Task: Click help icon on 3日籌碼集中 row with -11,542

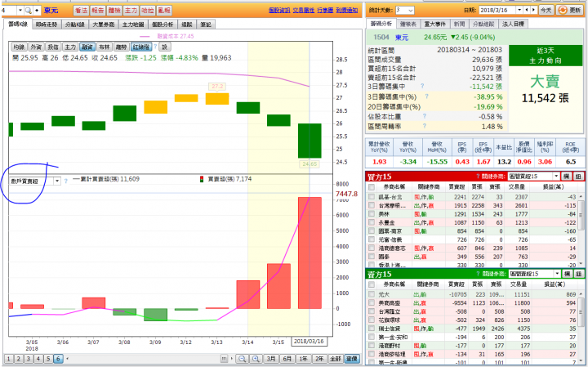Action: (422, 87)
